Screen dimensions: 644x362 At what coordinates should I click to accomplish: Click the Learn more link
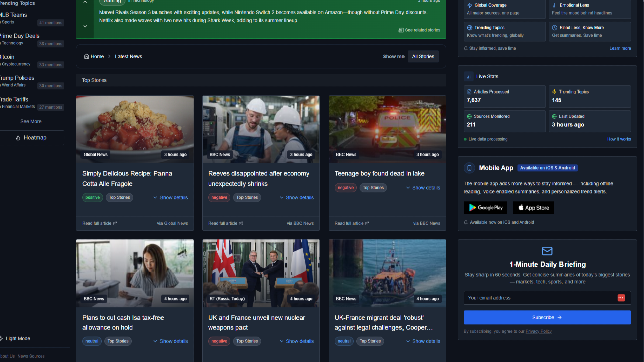pos(620,48)
